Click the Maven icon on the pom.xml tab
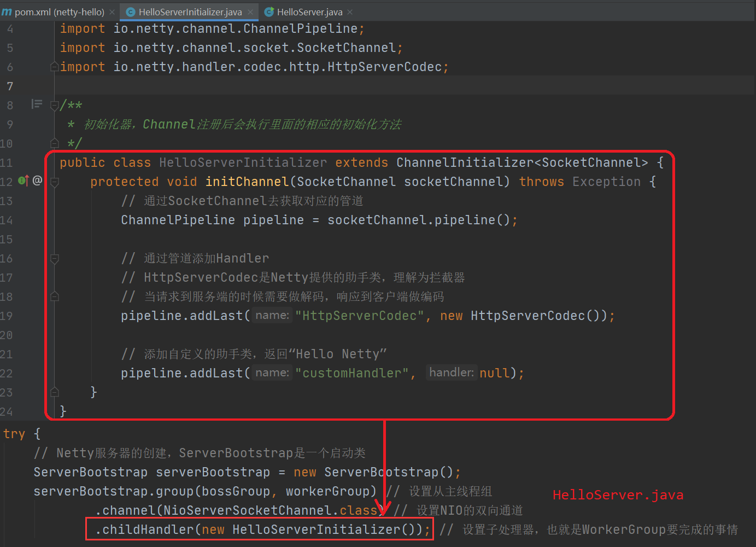Screen dimensions: 756x547 [7, 11]
